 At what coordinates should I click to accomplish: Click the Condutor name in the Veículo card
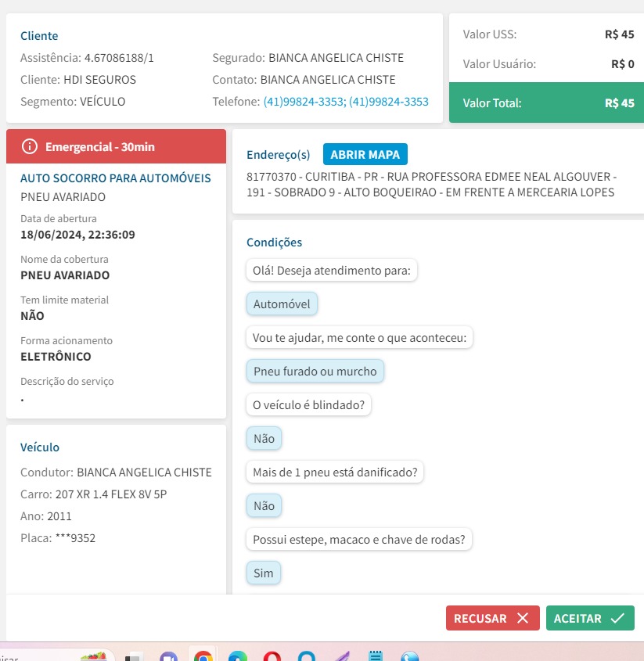144,472
